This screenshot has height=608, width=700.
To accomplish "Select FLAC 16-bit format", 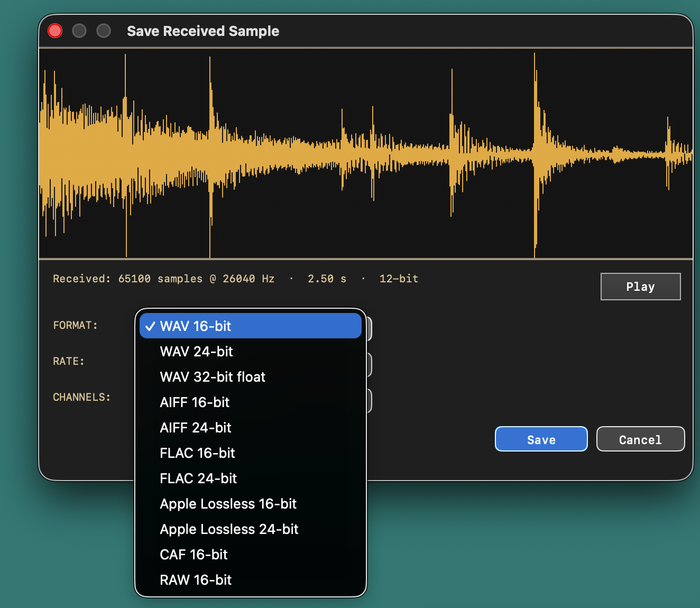I will tap(251, 453).
